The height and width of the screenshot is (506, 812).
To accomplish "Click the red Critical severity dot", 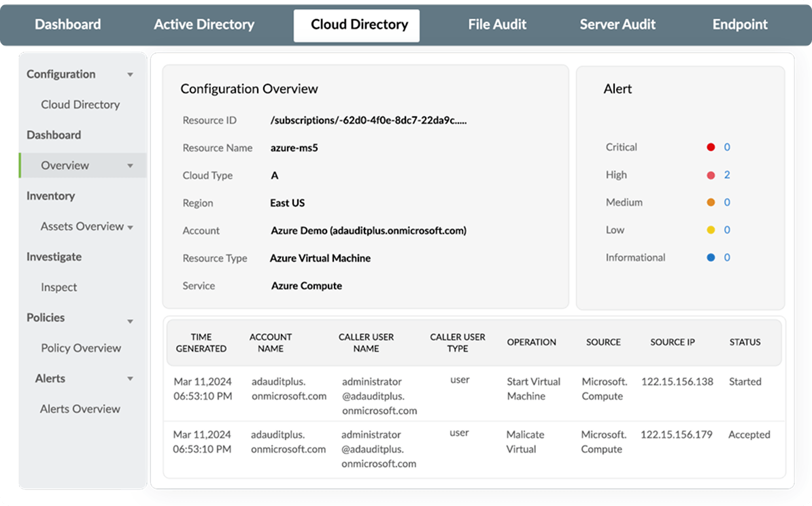I will 710,147.
